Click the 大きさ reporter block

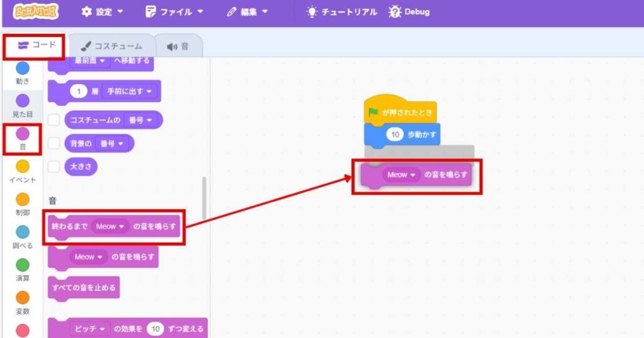pos(81,166)
